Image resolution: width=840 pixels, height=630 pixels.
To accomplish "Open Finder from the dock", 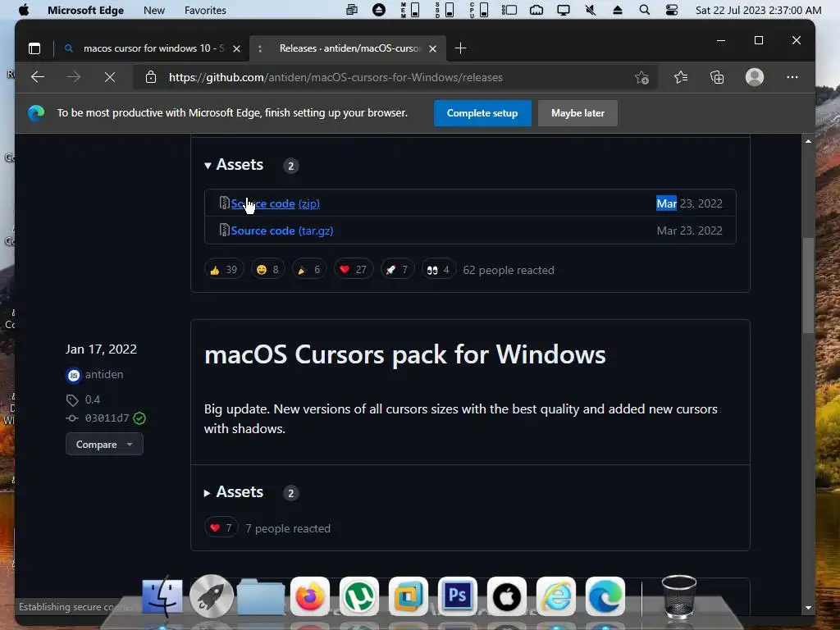I will tap(162, 596).
